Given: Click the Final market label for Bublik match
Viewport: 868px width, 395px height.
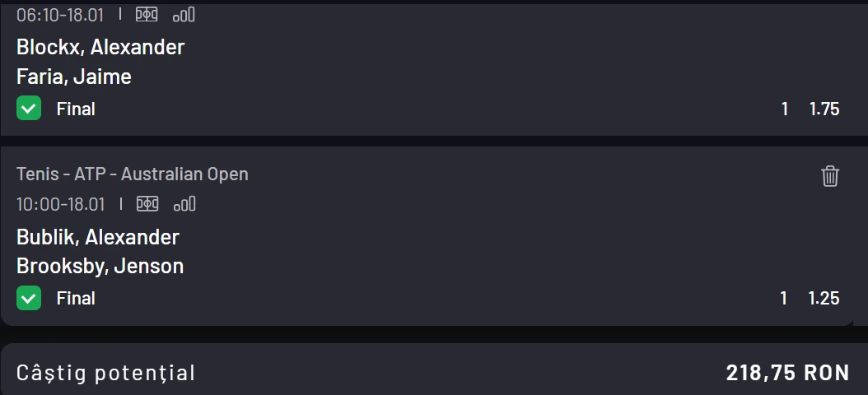Looking at the screenshot, I should click(76, 299).
